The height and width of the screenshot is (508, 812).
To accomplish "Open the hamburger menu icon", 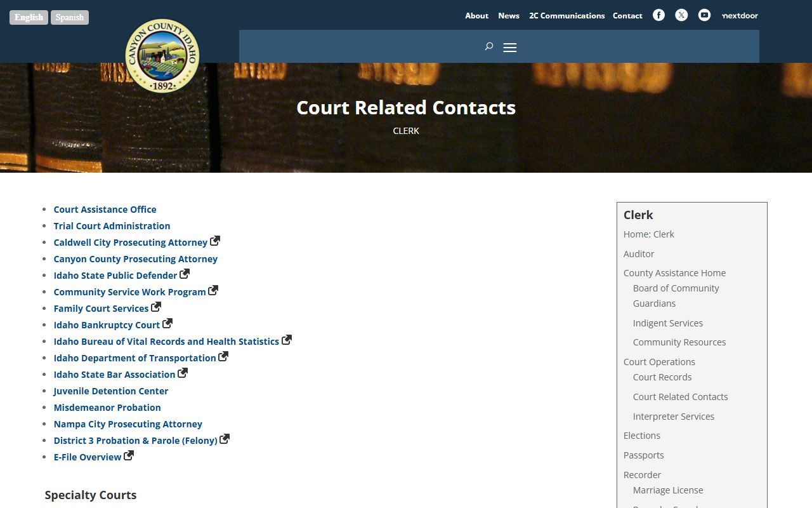I will [510, 48].
